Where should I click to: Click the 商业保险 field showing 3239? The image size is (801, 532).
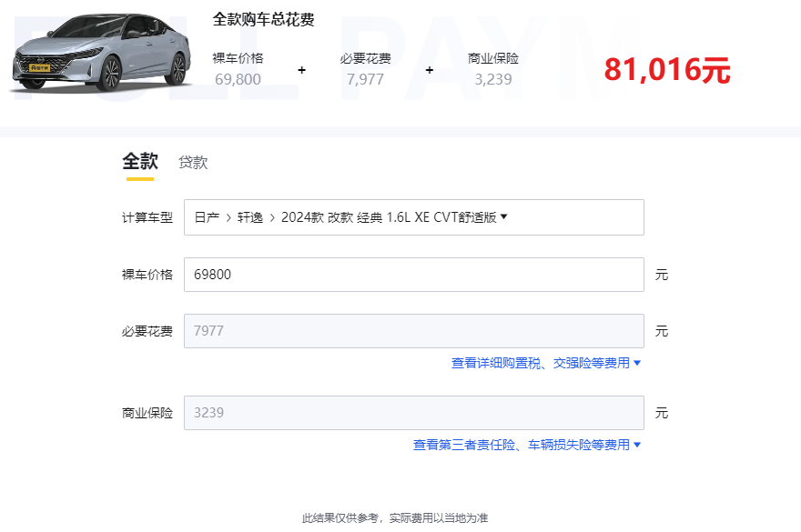(414, 413)
